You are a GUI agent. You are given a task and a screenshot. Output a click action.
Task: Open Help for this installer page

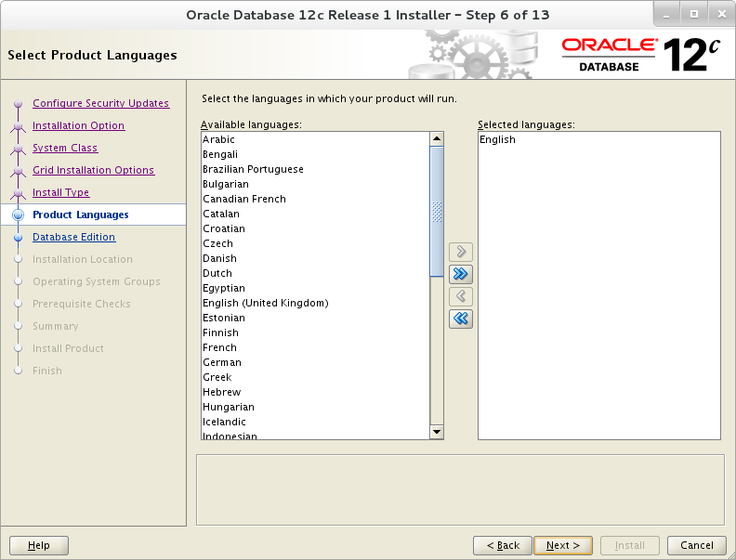tap(39, 545)
